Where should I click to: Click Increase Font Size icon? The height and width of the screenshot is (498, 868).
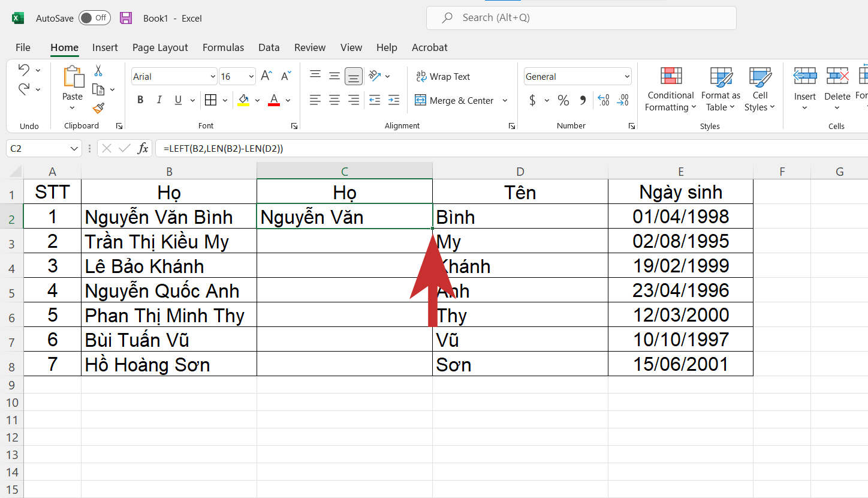[267, 76]
